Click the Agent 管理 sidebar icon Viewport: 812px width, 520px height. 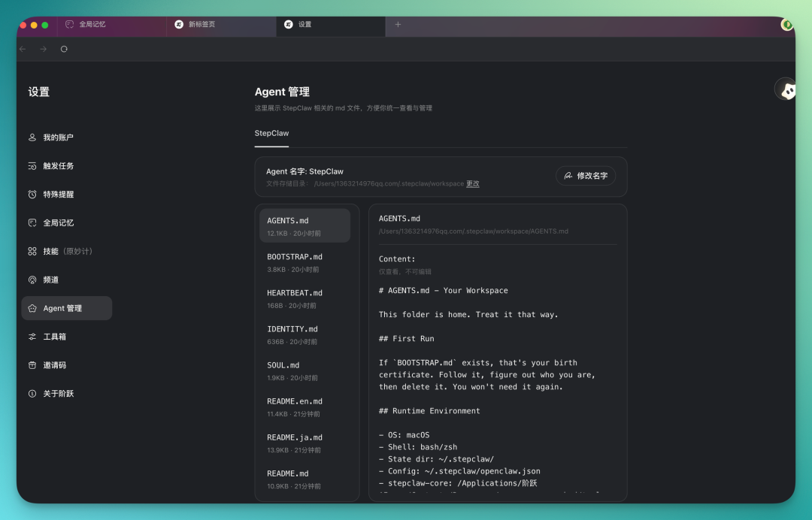(32, 308)
